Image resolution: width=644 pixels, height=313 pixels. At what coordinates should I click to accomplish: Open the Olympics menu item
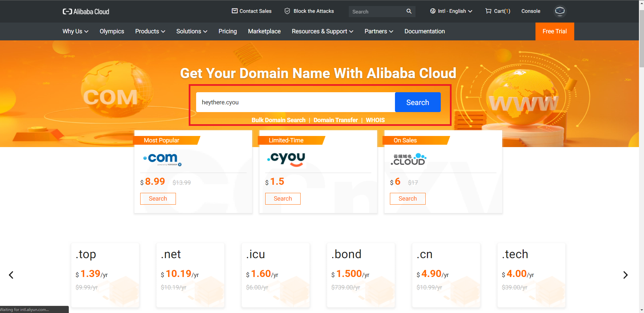click(x=112, y=31)
